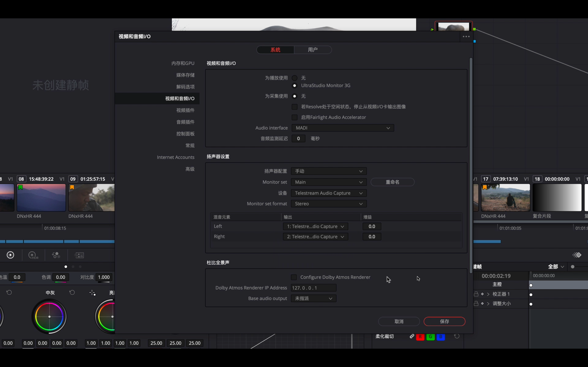The height and width of the screenshot is (367, 588).
Task: Select the primary color wheels icon
Action: (10, 255)
